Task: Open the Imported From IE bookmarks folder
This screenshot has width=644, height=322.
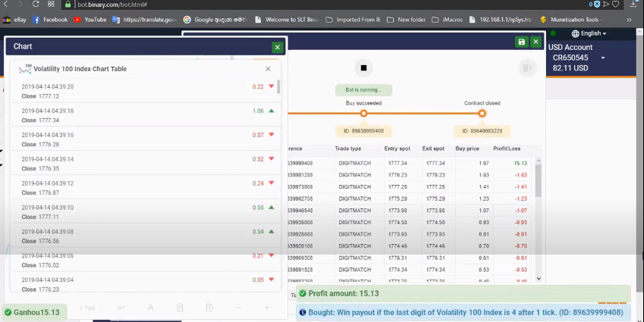Action: point(353,20)
